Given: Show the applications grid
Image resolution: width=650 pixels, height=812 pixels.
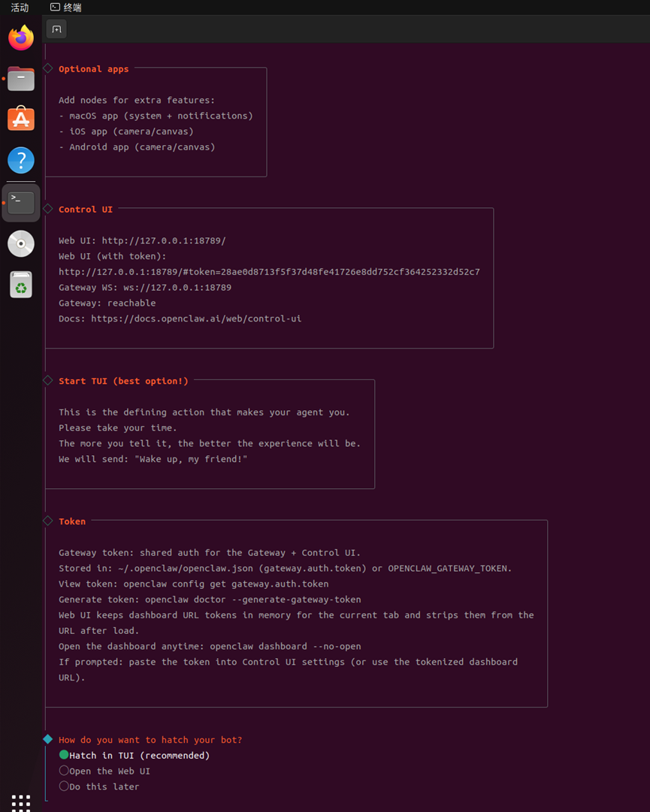Looking at the screenshot, I should (21, 803).
